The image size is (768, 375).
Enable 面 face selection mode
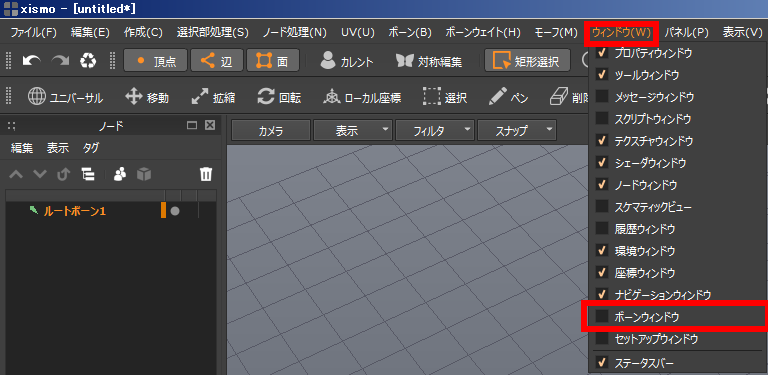pyautogui.click(x=273, y=61)
